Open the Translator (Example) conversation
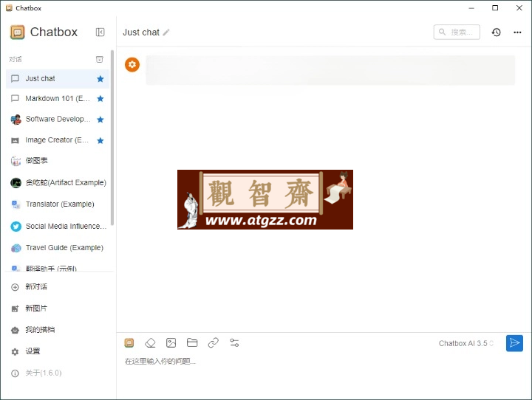 [x=58, y=204]
